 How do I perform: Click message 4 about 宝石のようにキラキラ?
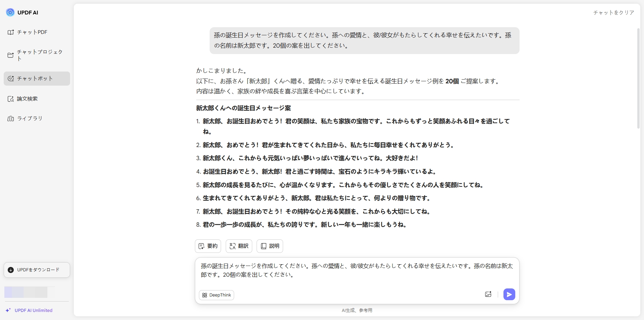click(320, 172)
